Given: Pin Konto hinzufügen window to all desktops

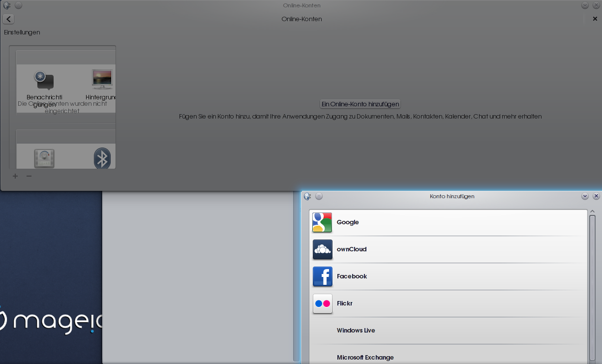Looking at the screenshot, I should point(319,196).
